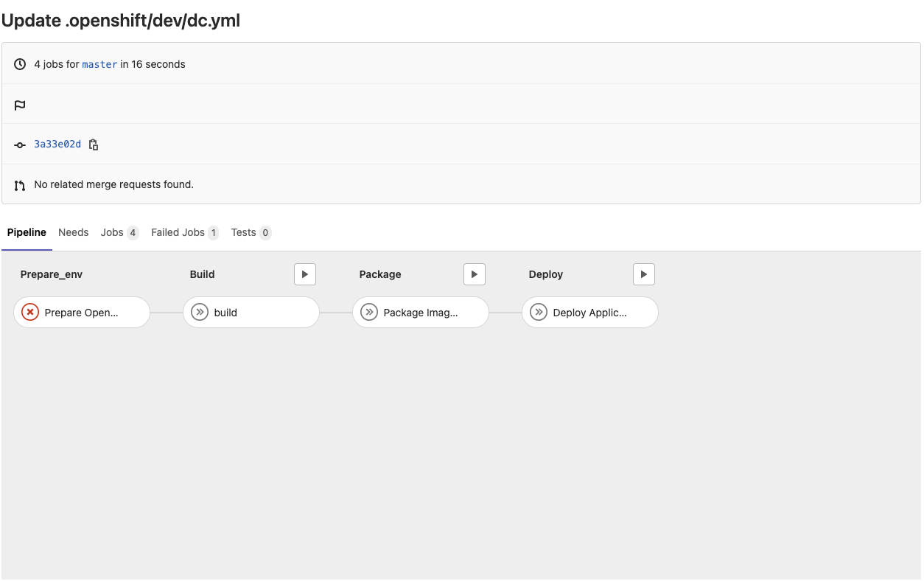Switch to the Needs tab
Viewport: 924px width, 581px height.
[74, 232]
